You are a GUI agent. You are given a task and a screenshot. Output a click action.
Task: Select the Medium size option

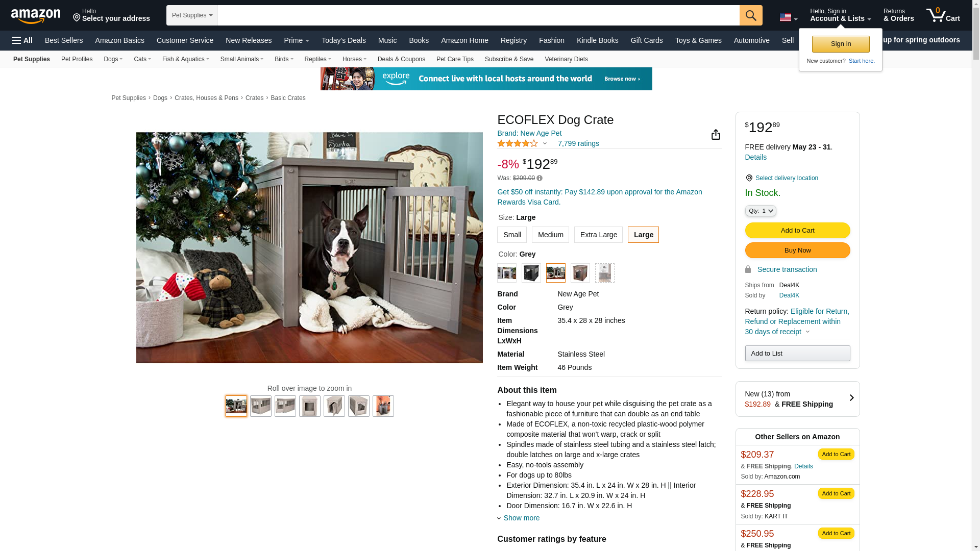550,235
